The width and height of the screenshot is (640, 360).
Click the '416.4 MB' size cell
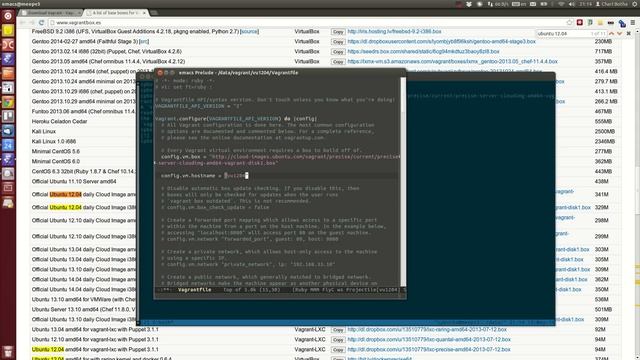(x=606, y=71)
